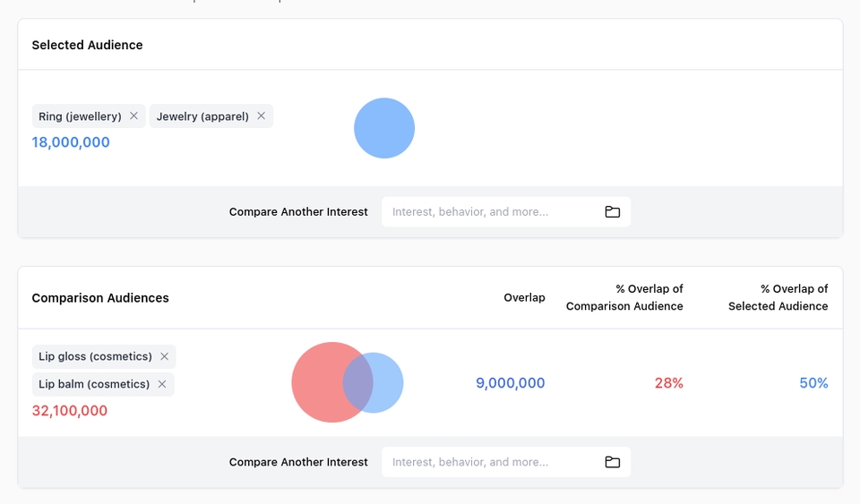Click the red comparison circle in Venn diagram
This screenshot has height=504, width=860.
(x=316, y=382)
